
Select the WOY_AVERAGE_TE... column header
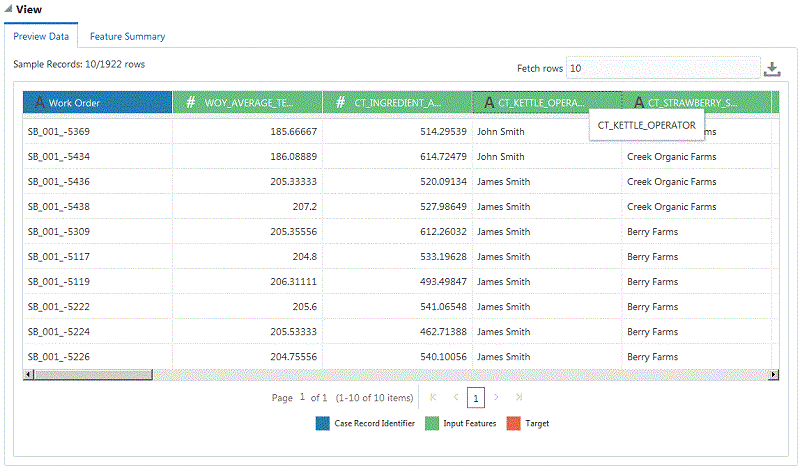pyautogui.click(x=247, y=103)
